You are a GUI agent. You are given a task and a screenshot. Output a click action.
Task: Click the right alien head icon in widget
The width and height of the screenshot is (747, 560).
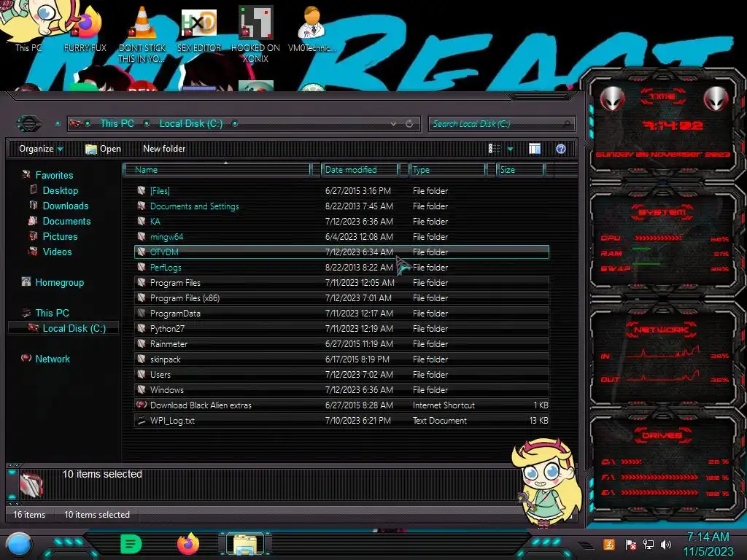pos(716,99)
